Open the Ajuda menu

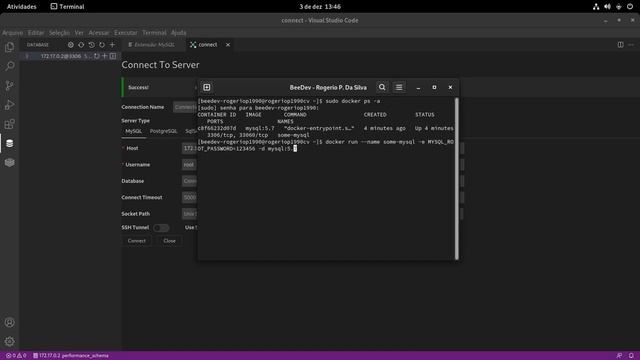pos(178,33)
